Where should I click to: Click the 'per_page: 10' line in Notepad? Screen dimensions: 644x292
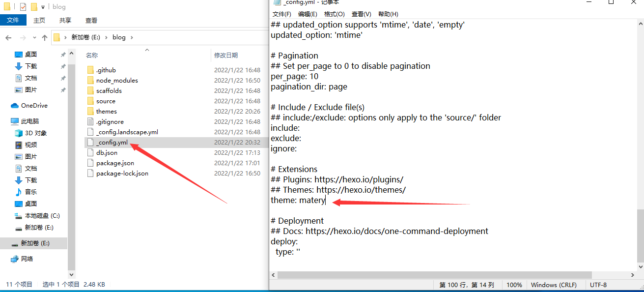[295, 76]
